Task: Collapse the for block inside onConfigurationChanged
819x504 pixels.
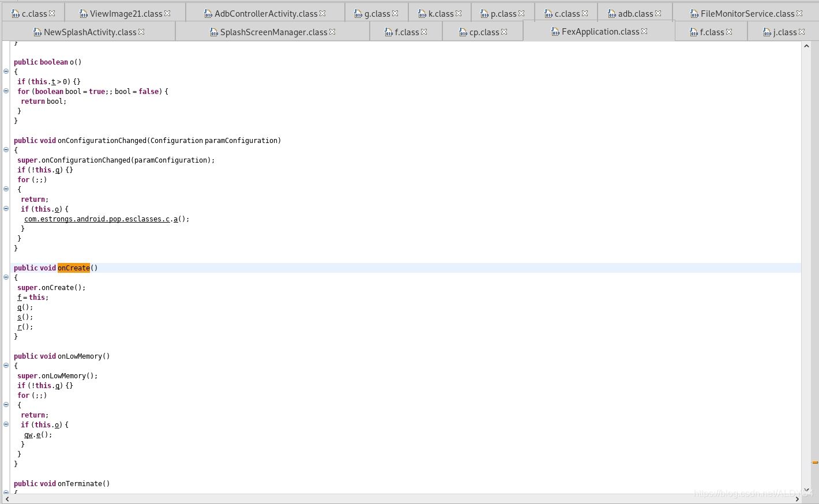Action: 6,189
